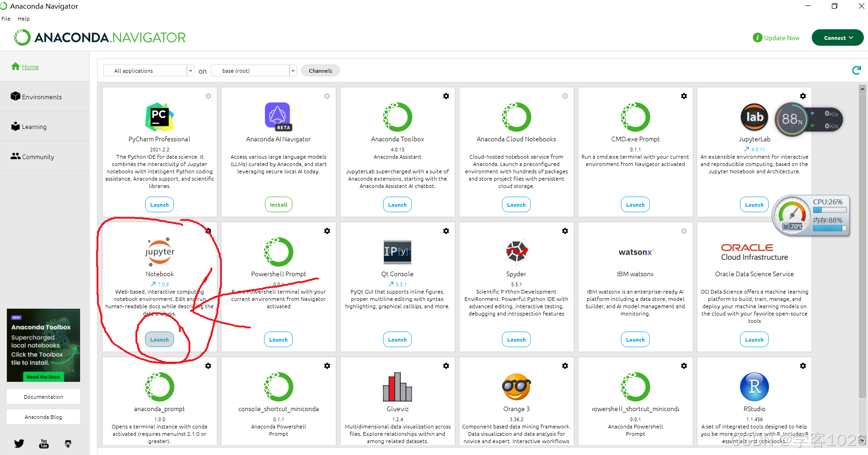Open the Twitter link icon in the sidebar

pos(19,444)
